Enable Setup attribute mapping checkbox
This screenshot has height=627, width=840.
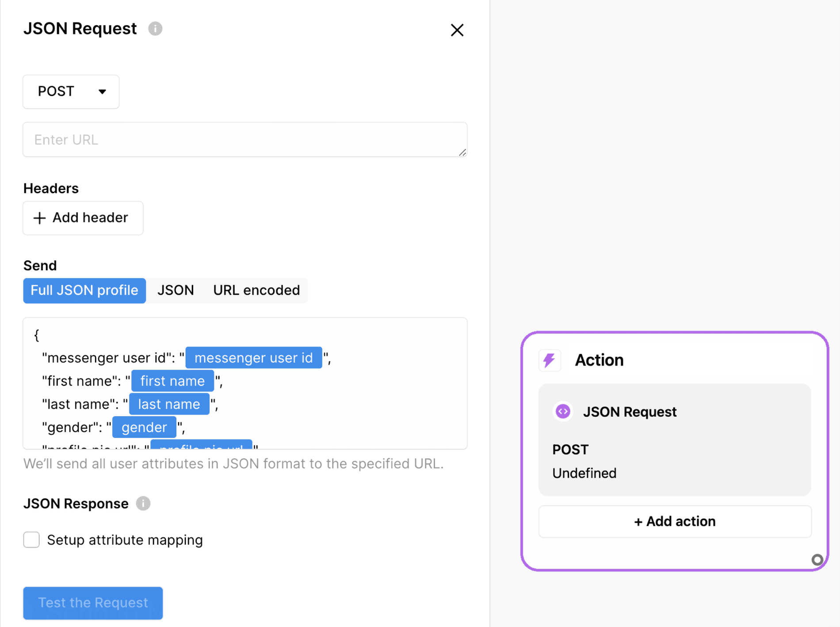coord(31,540)
